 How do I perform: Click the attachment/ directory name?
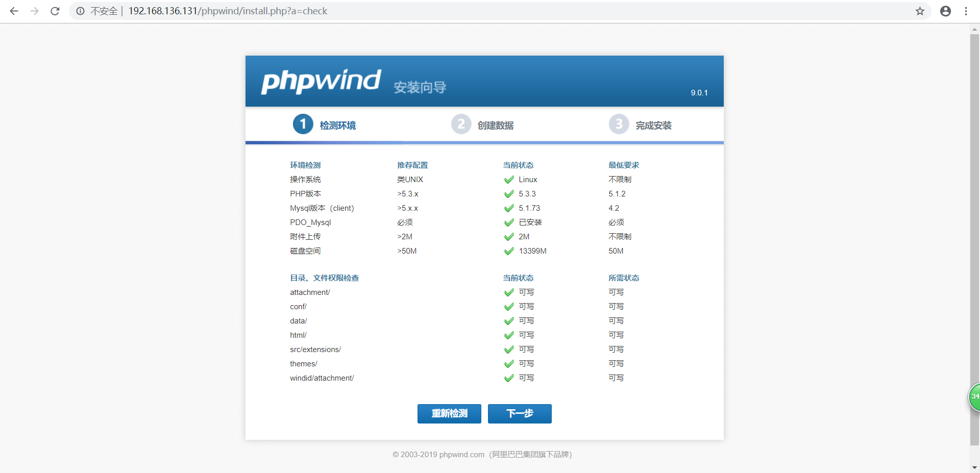point(310,292)
